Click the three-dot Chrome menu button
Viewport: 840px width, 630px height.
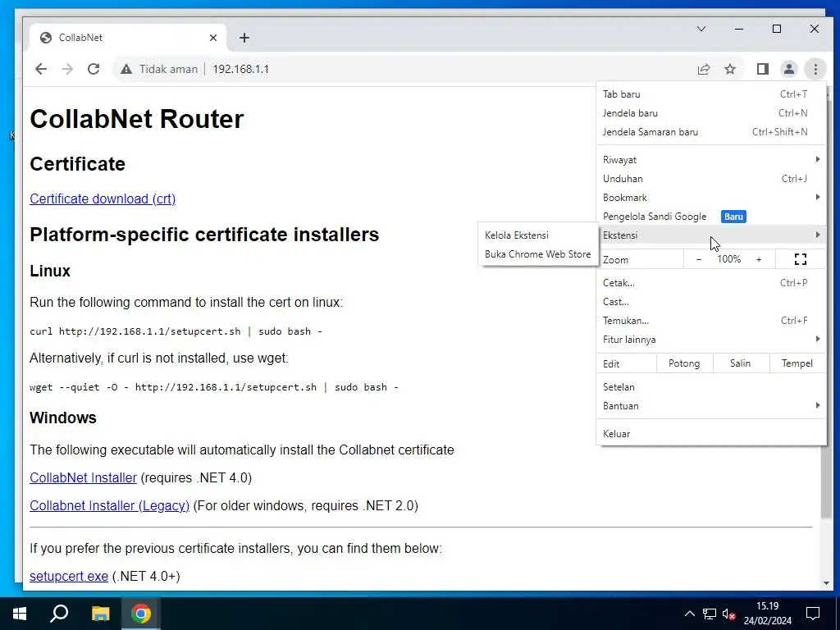tap(815, 69)
